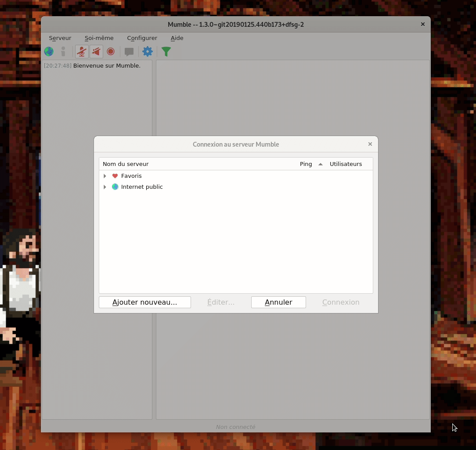This screenshot has height=450, width=476.
Task: Select the Favoris row
Action: pyautogui.click(x=236, y=176)
